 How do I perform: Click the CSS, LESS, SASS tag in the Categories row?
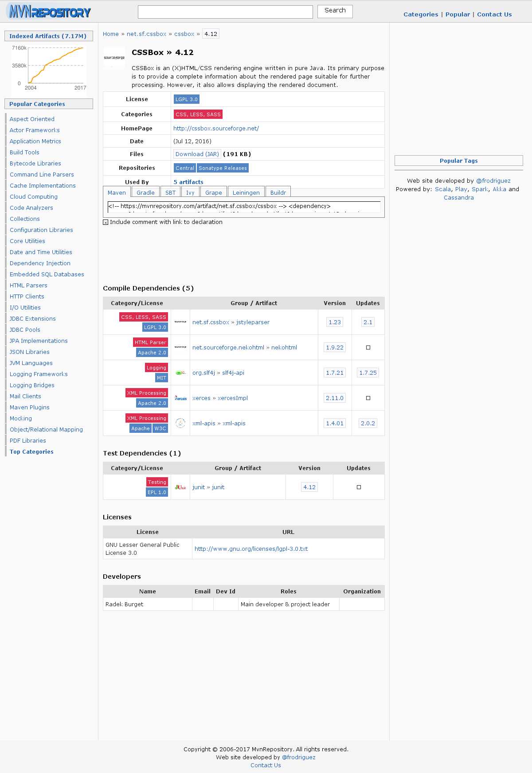point(198,114)
